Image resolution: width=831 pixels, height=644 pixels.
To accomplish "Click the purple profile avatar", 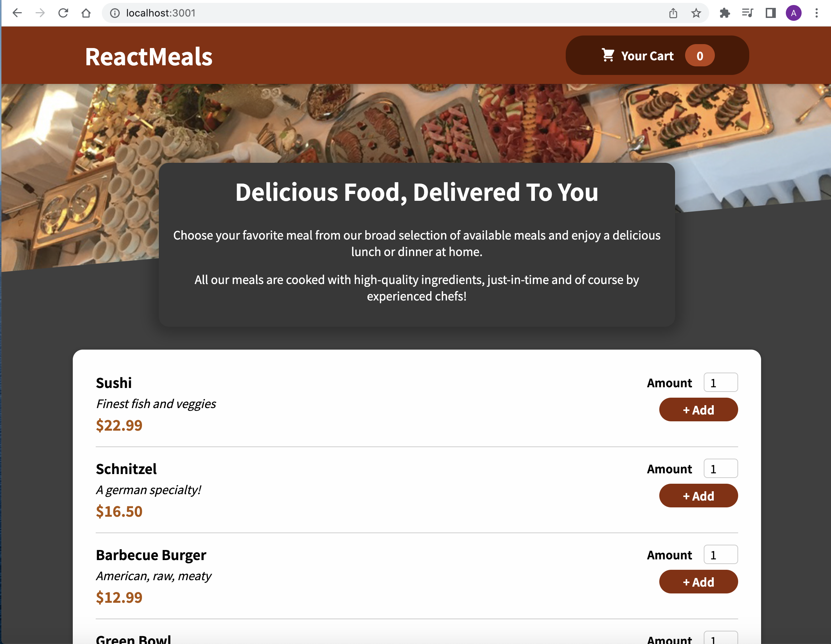I will click(793, 13).
